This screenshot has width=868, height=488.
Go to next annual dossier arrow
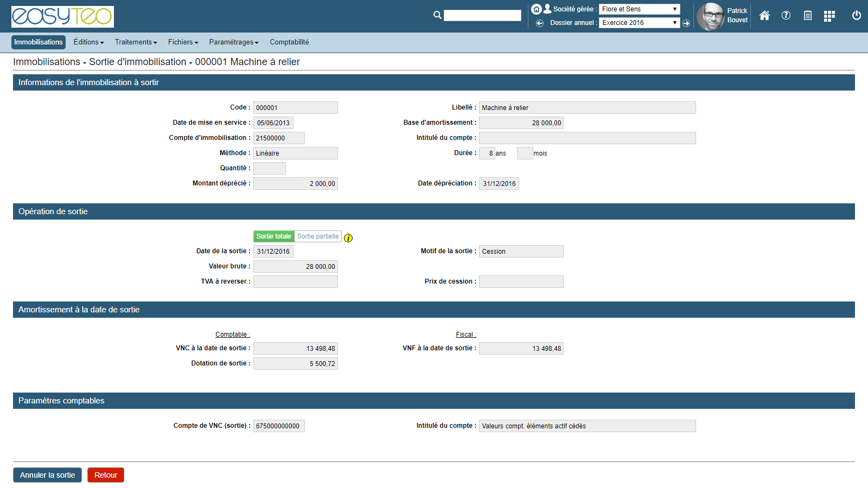(686, 23)
